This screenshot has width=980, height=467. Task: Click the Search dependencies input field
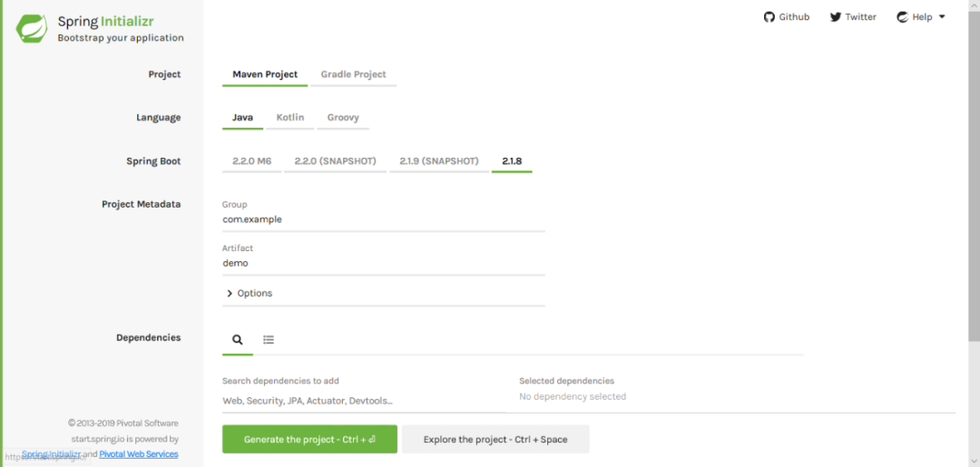tap(365, 401)
